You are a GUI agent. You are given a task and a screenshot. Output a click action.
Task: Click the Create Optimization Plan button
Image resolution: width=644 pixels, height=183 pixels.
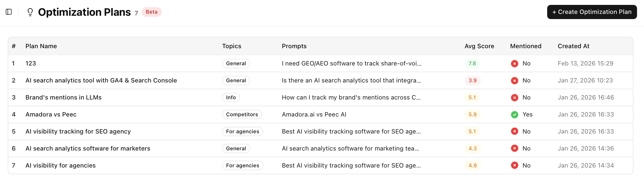592,12
